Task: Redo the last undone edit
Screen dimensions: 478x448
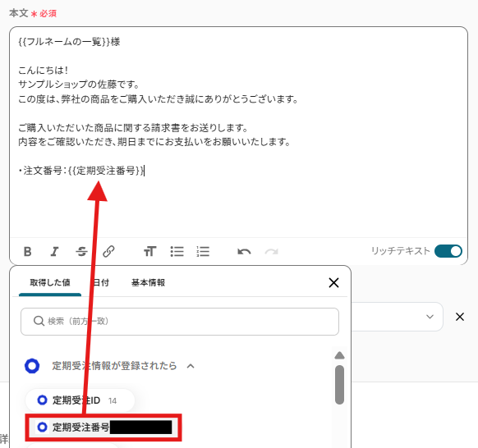Action: click(271, 252)
